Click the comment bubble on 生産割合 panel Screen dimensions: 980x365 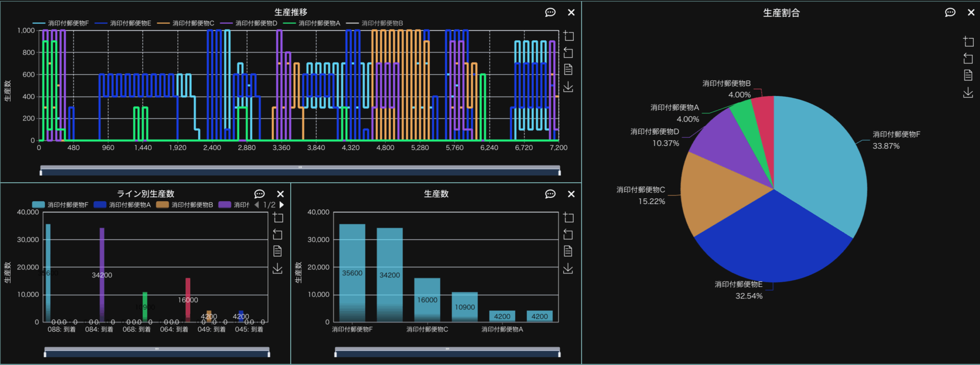coord(950,13)
